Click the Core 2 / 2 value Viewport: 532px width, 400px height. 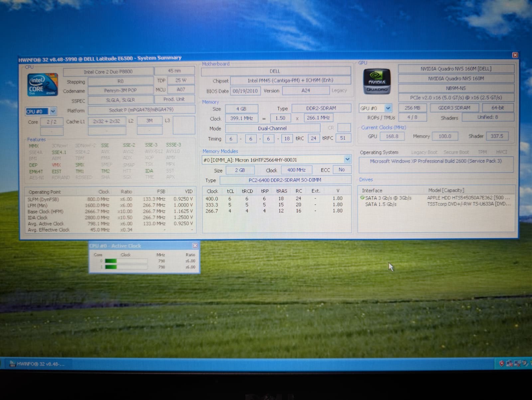(52, 122)
